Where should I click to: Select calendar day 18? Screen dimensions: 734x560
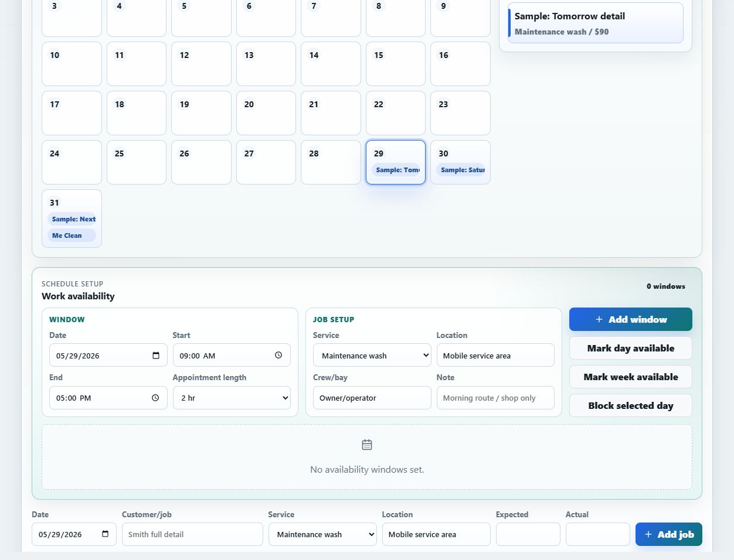pyautogui.click(x=137, y=113)
